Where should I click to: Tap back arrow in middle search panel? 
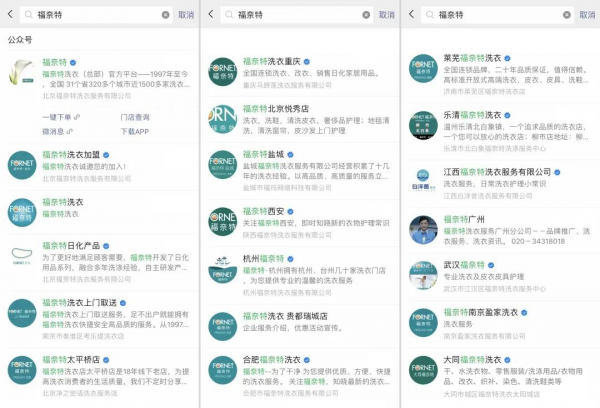211,15
